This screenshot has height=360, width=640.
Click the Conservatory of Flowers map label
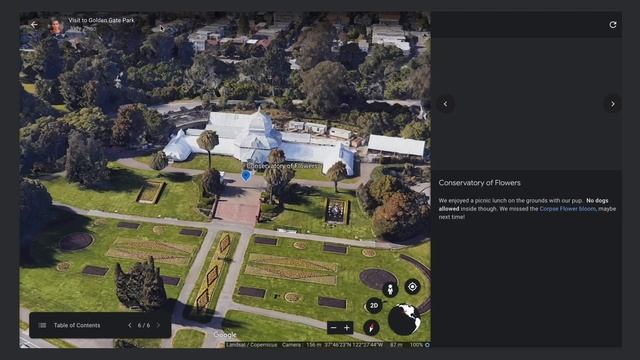click(282, 166)
